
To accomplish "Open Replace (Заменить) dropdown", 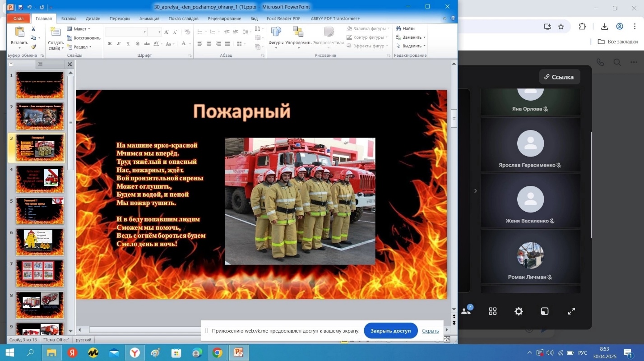I will 411,37.
